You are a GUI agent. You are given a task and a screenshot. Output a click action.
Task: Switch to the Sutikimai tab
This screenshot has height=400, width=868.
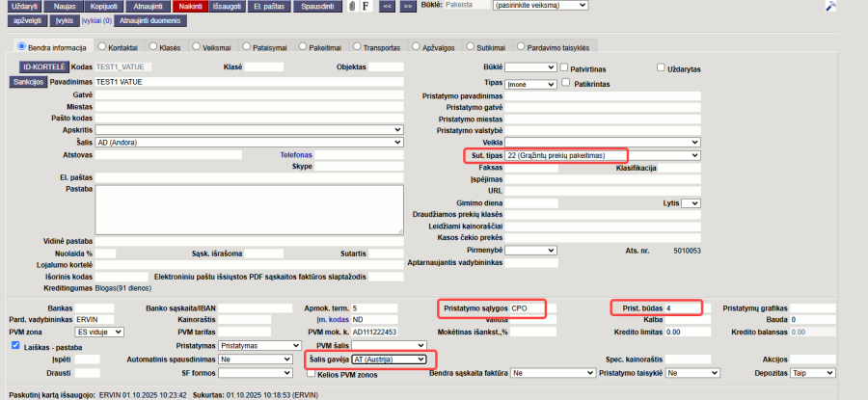470,47
